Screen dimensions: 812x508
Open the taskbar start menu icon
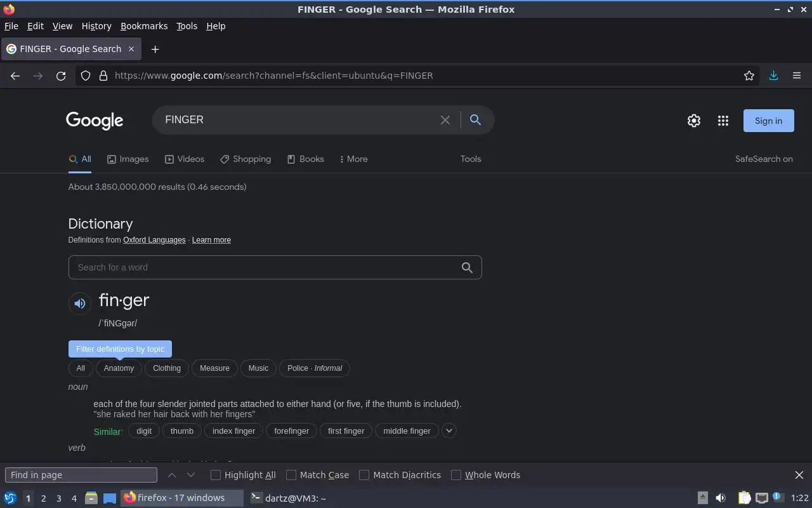pyautogui.click(x=10, y=498)
